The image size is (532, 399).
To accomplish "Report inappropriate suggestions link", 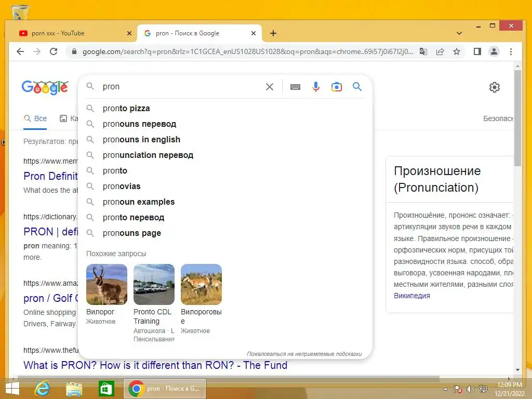I will point(304,354).
